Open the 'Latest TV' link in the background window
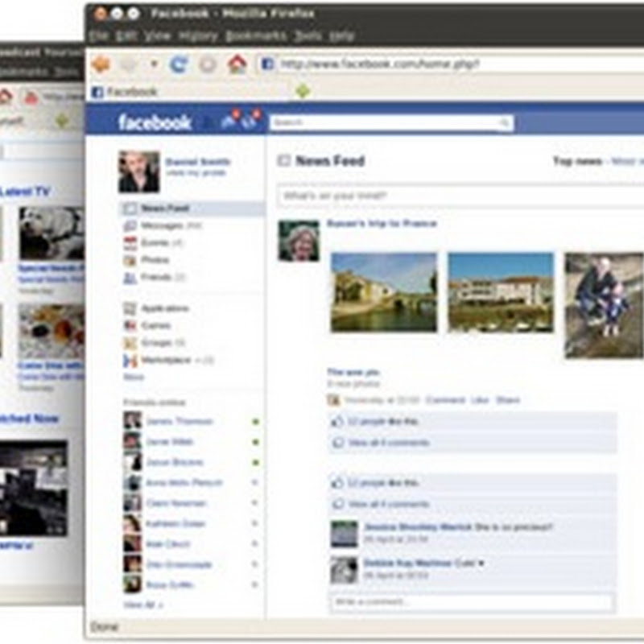 tap(25, 192)
